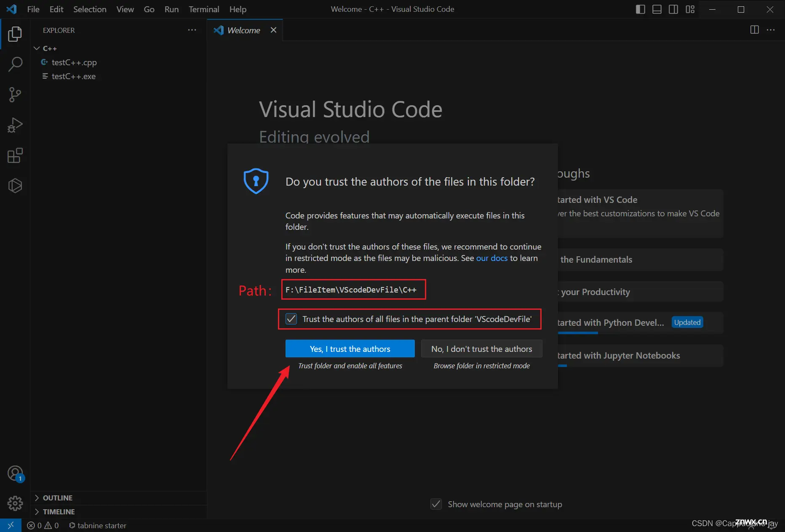The image size is (785, 532).
Task: Toggle trust parent folder 'VScodeDevFile' checkbox
Action: (x=291, y=319)
